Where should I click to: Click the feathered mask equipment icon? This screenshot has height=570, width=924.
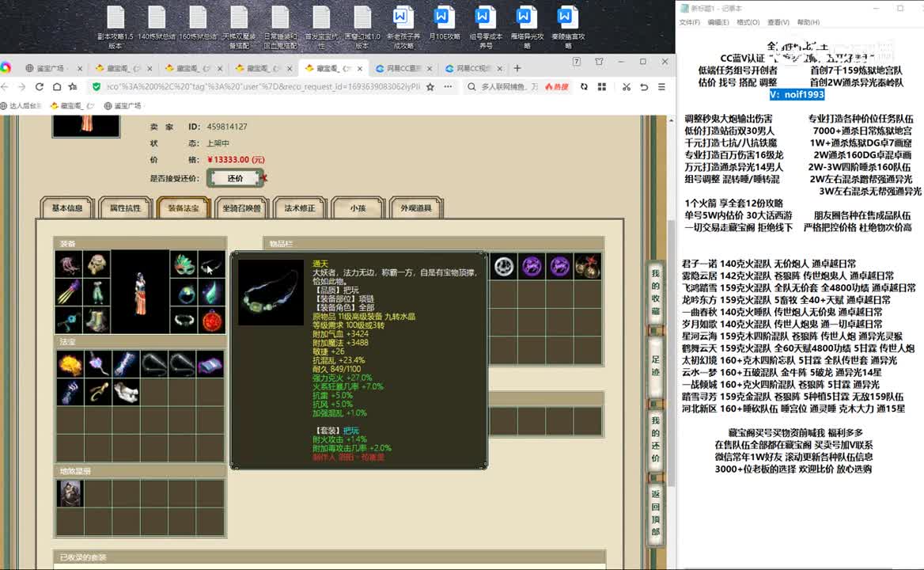[x=184, y=264]
